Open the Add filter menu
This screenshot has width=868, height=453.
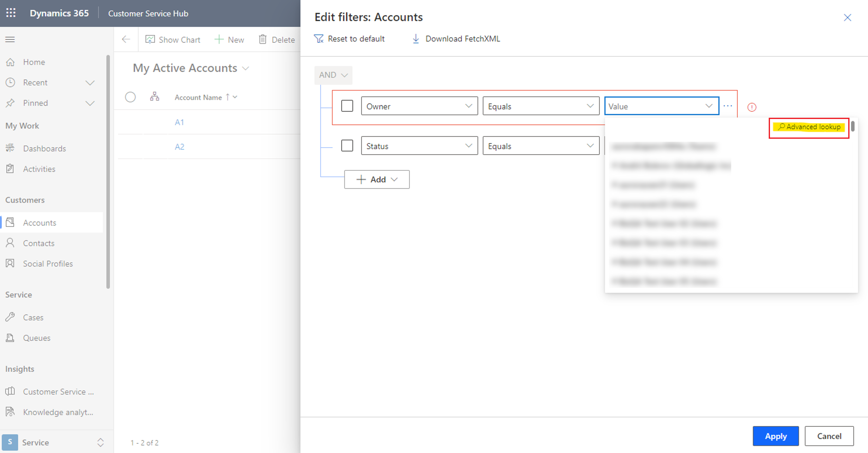point(377,179)
